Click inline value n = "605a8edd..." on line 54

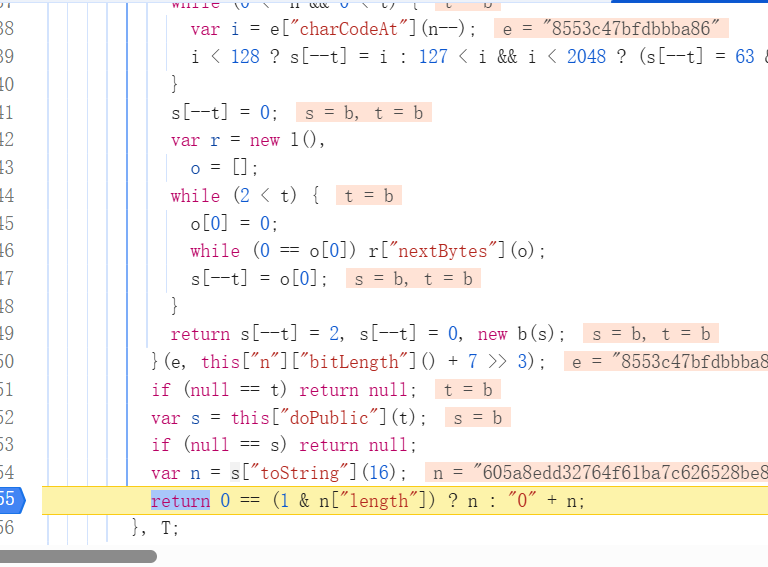click(596, 473)
